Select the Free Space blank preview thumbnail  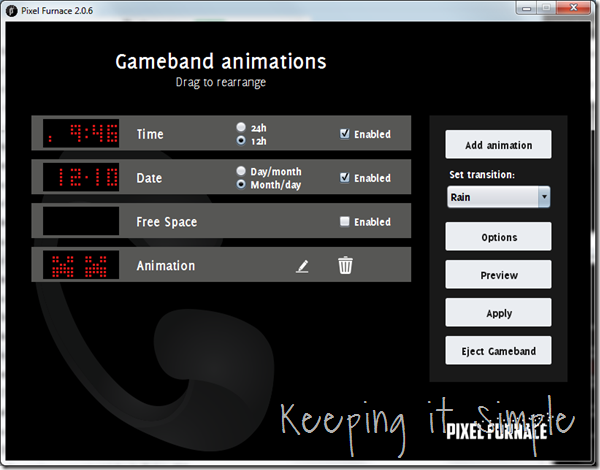coord(81,221)
